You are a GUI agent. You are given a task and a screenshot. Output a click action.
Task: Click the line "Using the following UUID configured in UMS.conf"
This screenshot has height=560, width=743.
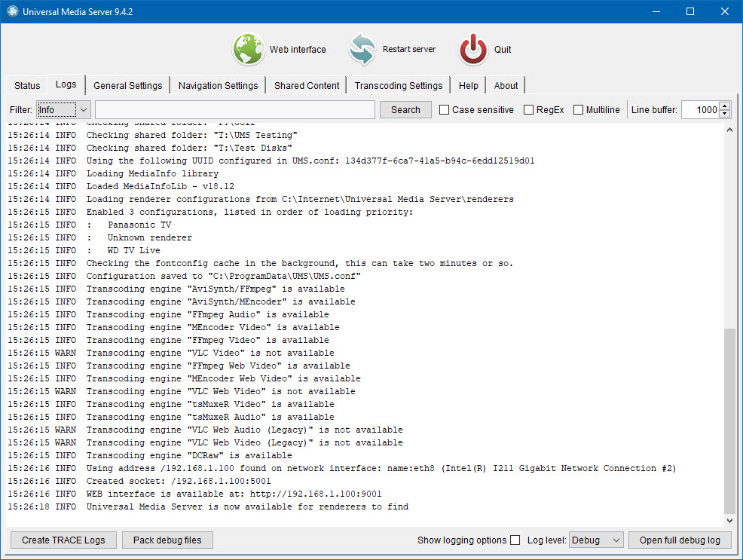(x=271, y=161)
